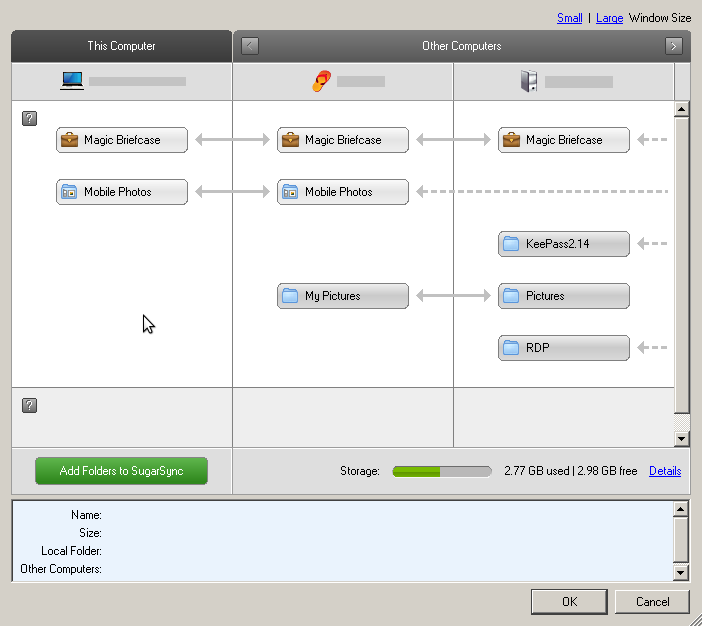The height and width of the screenshot is (626, 702).
Task: Select the My Pictures folder
Action: tap(343, 296)
